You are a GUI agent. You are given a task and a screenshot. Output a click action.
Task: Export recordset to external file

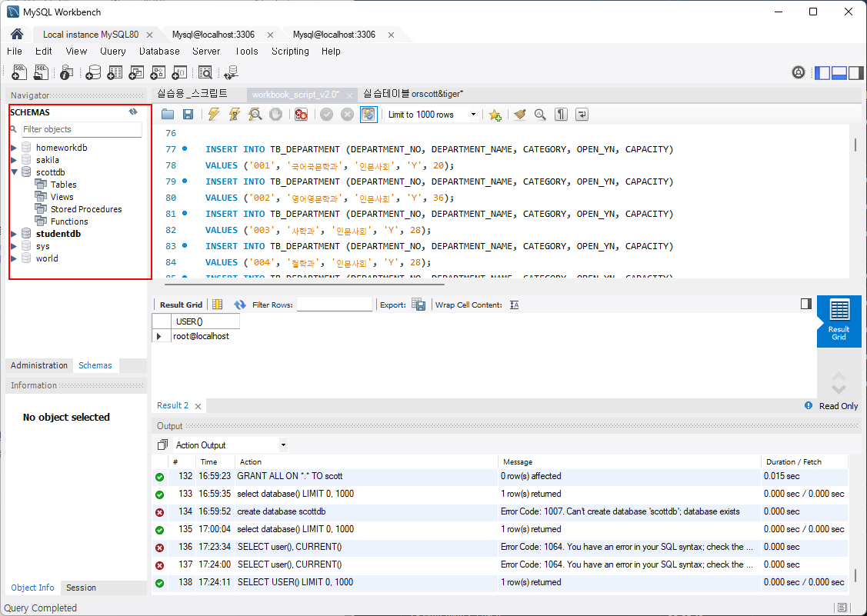418,305
